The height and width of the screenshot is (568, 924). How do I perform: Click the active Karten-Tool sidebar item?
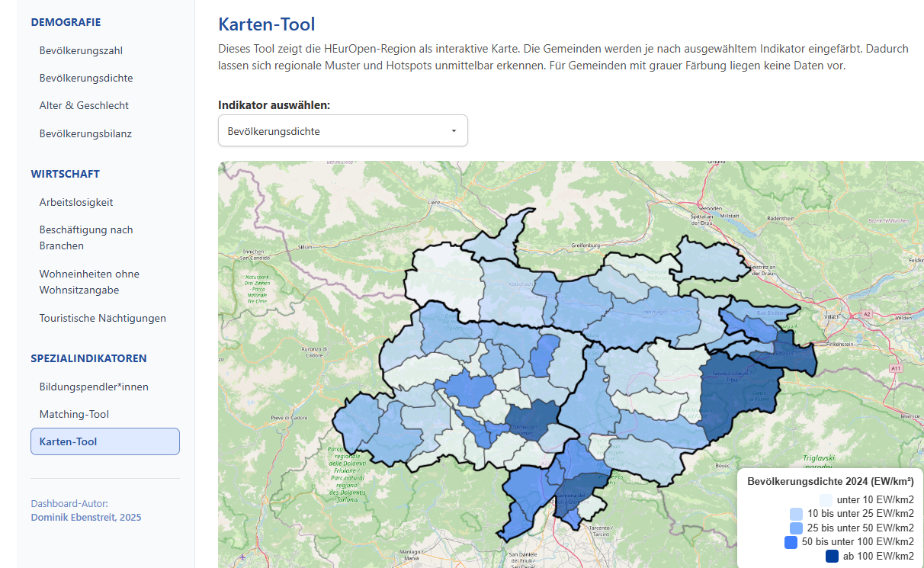105,441
